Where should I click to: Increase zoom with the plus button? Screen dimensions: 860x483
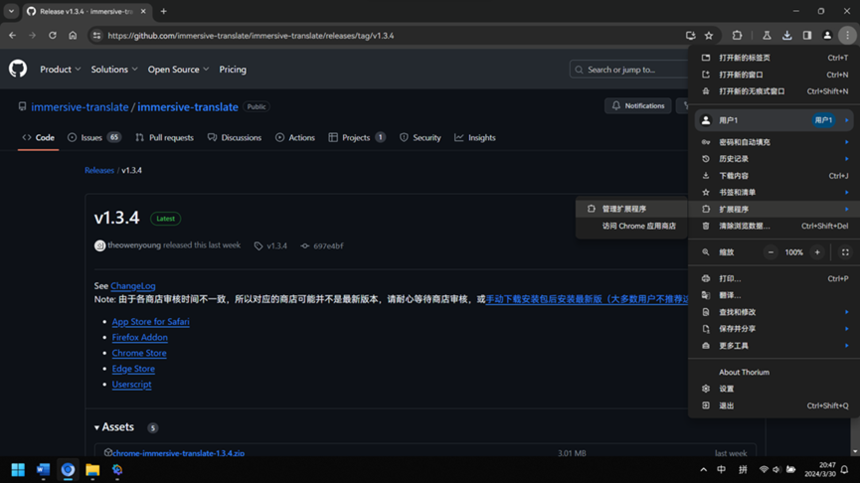(x=817, y=252)
